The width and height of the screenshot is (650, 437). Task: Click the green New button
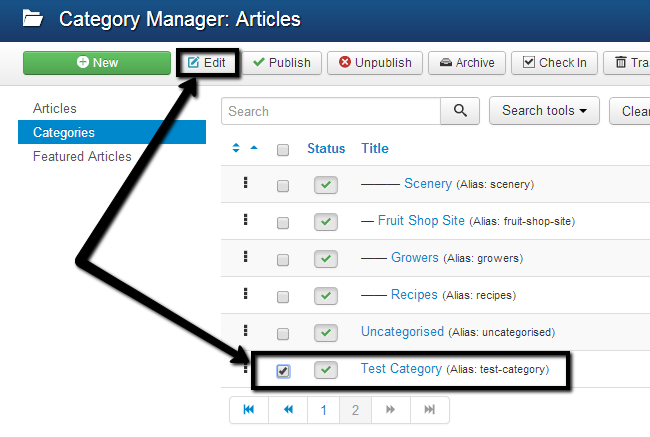click(97, 63)
